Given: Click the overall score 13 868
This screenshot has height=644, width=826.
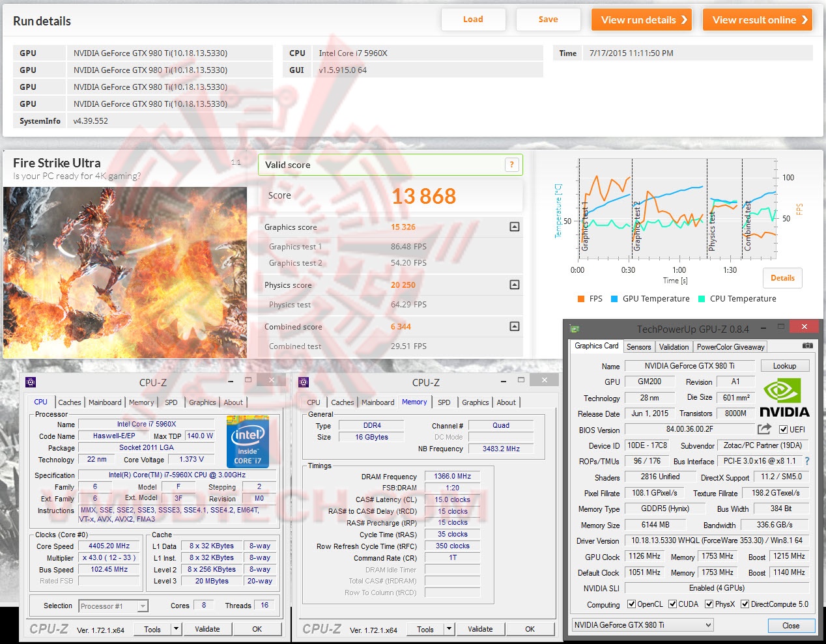Looking at the screenshot, I should click(x=424, y=196).
